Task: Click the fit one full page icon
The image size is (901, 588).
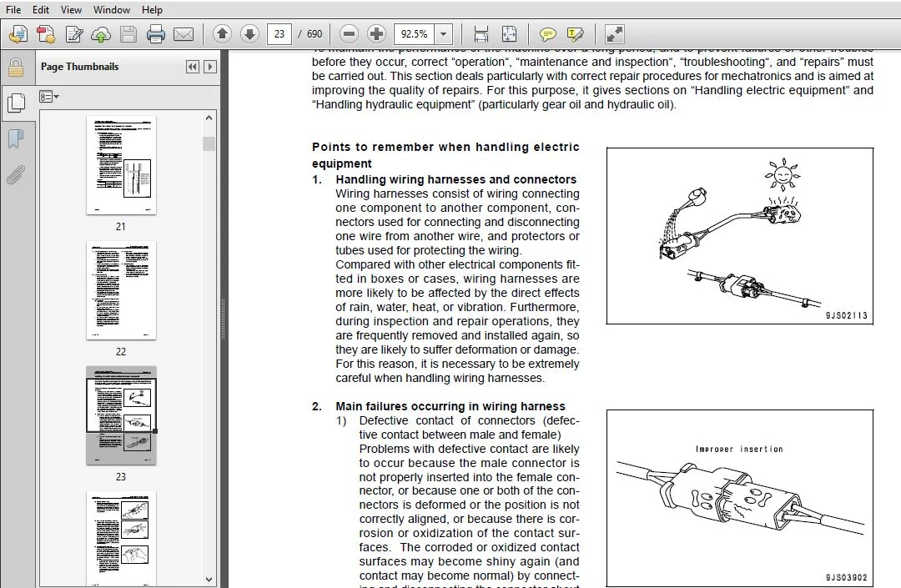Action: pos(509,34)
